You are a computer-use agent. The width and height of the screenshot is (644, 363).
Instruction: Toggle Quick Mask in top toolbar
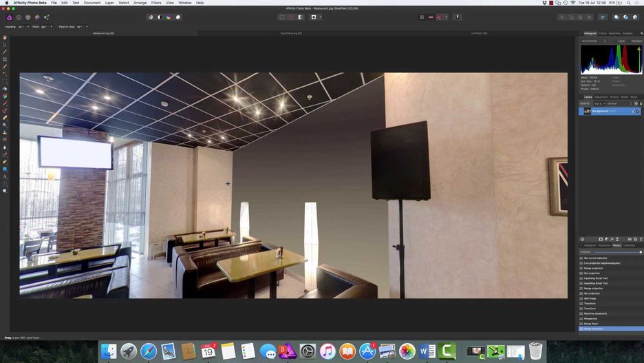301,17
